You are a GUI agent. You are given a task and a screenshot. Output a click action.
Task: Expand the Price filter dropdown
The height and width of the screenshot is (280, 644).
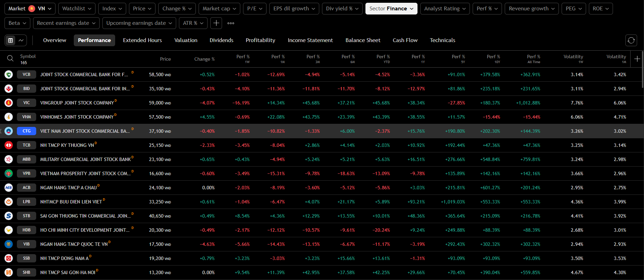(142, 9)
